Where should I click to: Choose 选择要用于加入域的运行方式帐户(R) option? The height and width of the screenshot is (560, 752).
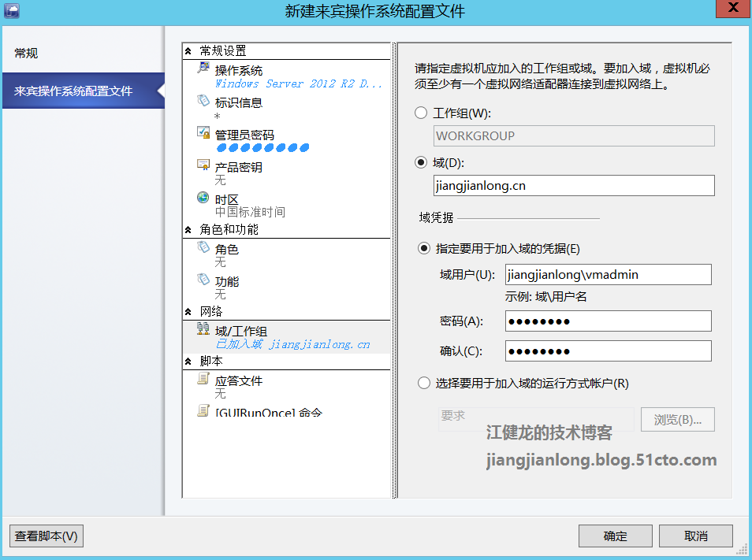click(424, 384)
